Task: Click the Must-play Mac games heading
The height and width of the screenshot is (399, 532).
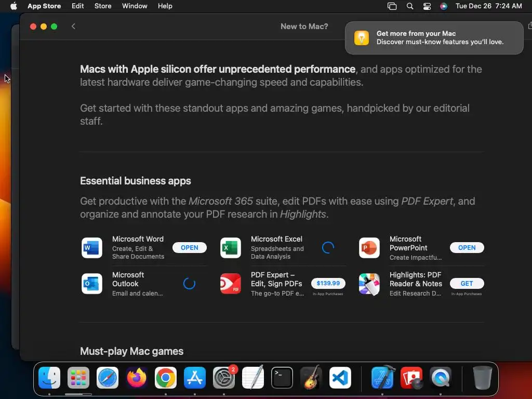Action: (x=131, y=351)
